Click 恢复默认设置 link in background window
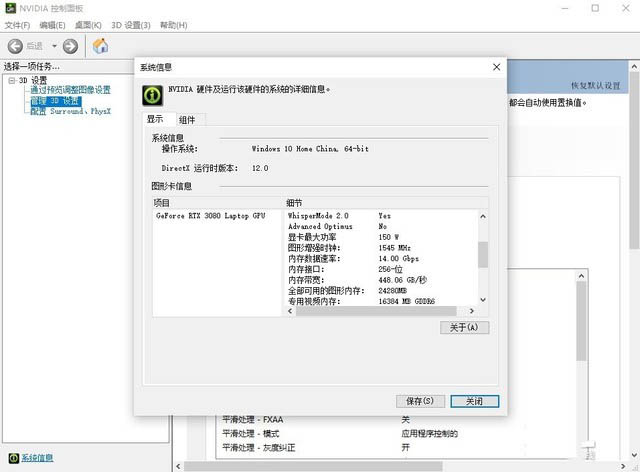 coord(595,86)
